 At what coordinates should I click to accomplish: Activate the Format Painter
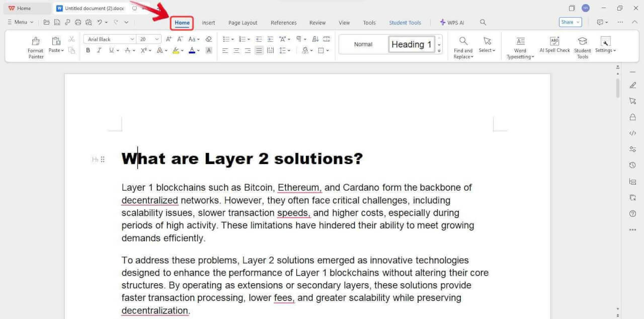coord(35,45)
